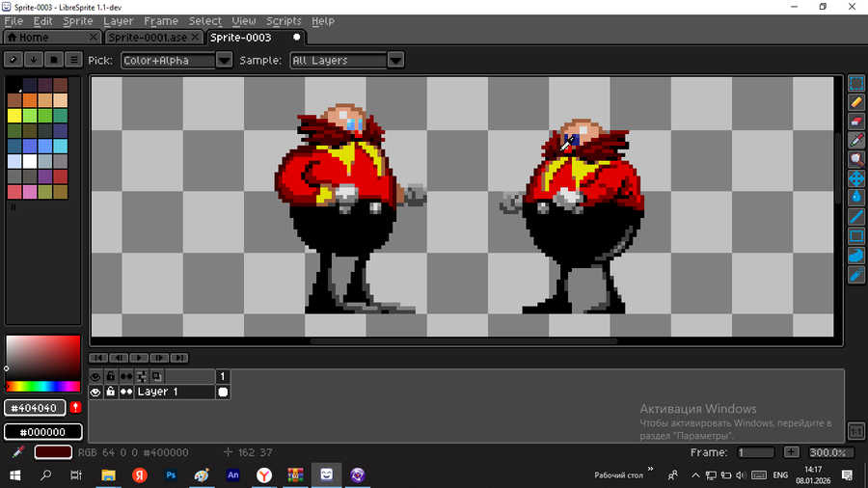Click the eyedropper icon in status bar
Screen dimensions: 868x488
[x=17, y=452]
